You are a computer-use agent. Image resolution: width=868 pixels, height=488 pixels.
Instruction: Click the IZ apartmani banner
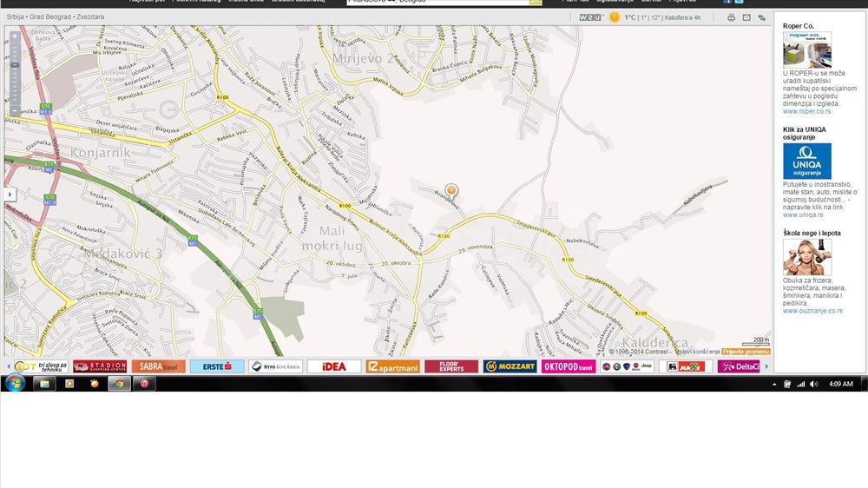[x=393, y=366]
